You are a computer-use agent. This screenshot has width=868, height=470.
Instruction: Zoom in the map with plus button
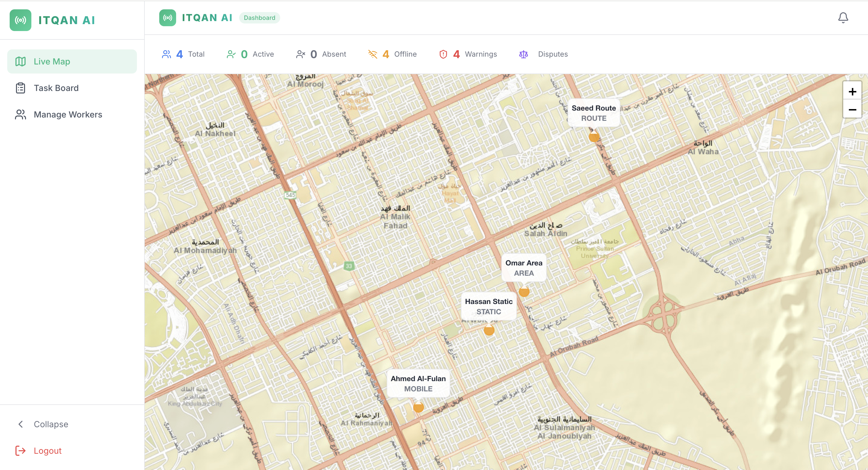852,92
